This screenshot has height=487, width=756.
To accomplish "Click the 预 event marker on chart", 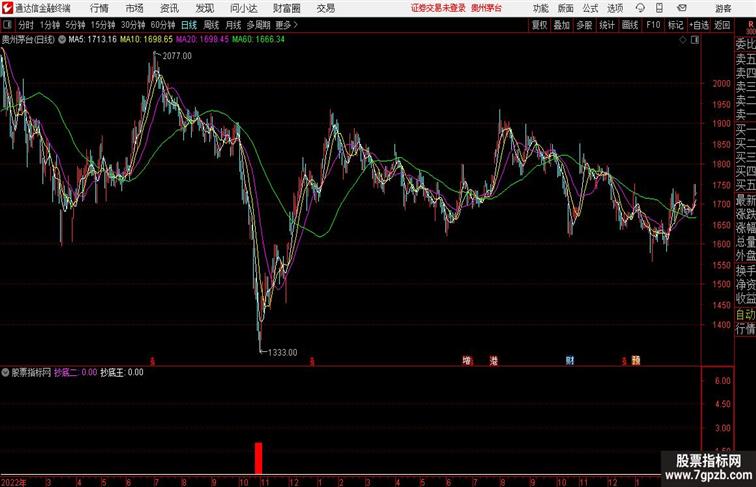I will coord(636,360).
